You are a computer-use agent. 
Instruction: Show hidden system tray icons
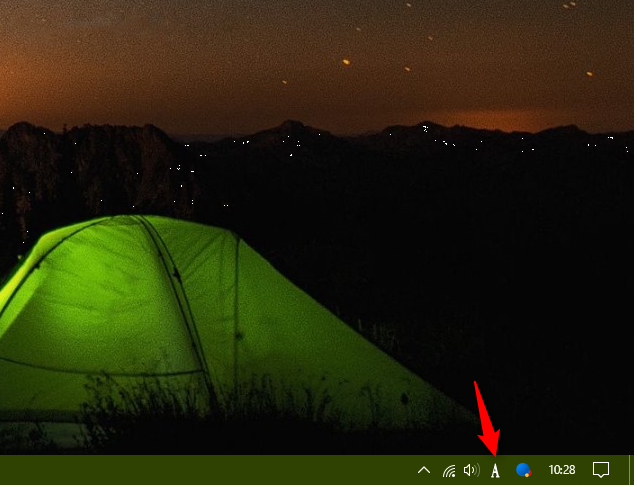(x=424, y=471)
